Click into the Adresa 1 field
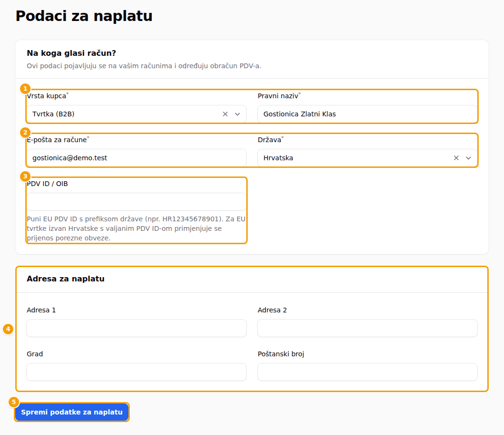This screenshot has width=504, height=435. coord(136,328)
